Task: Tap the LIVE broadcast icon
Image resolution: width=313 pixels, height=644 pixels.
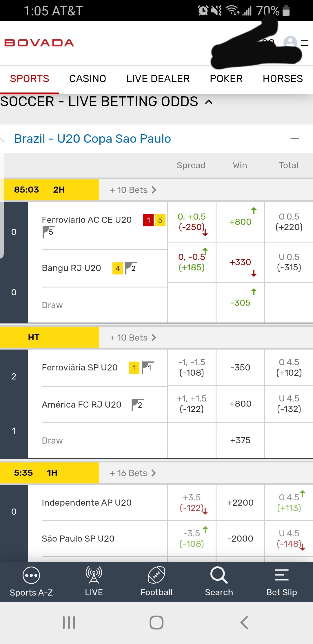Action: coord(94,575)
